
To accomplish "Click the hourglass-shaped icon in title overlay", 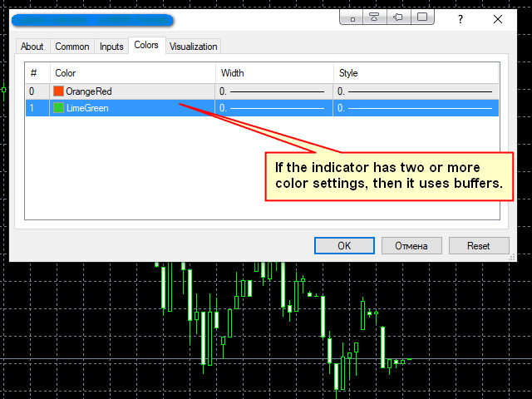I will click(x=374, y=17).
